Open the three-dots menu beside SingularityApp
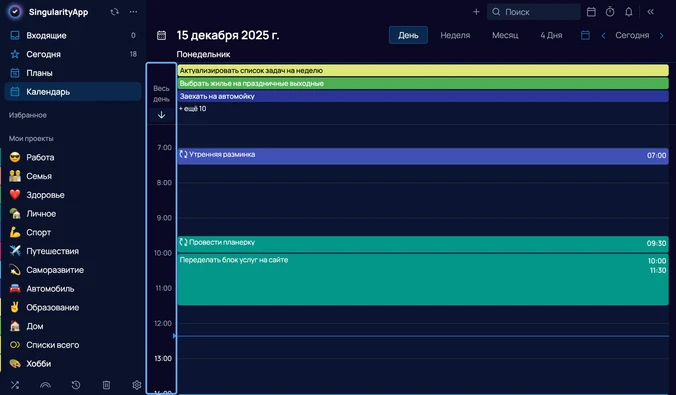The width and height of the screenshot is (676, 395). pos(133,12)
